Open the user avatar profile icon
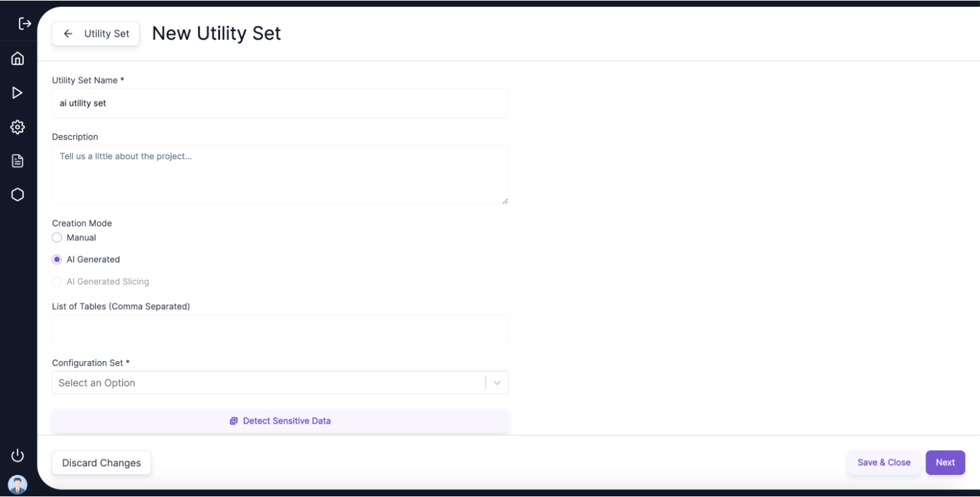The height and width of the screenshot is (497, 980). pyautogui.click(x=18, y=484)
